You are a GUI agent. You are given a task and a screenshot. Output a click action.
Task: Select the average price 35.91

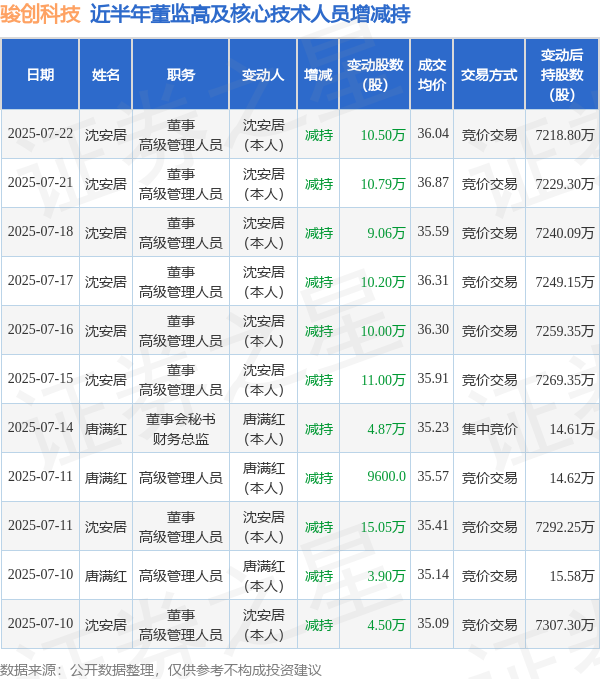click(433, 378)
